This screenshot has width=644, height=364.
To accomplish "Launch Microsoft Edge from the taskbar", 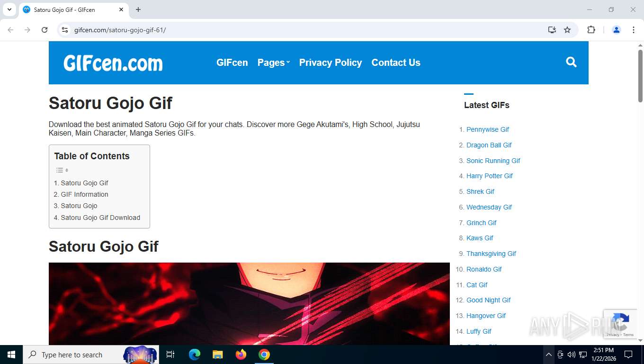I will [x=195, y=355].
